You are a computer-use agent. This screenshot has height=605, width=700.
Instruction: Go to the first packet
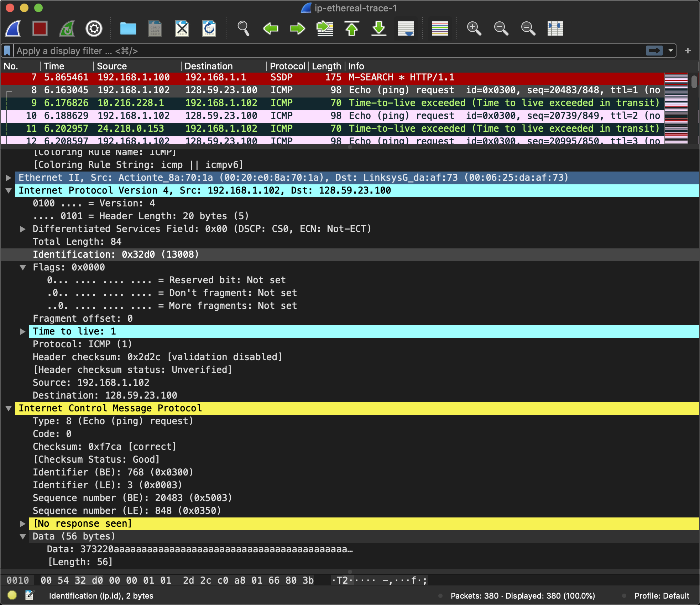[352, 28]
